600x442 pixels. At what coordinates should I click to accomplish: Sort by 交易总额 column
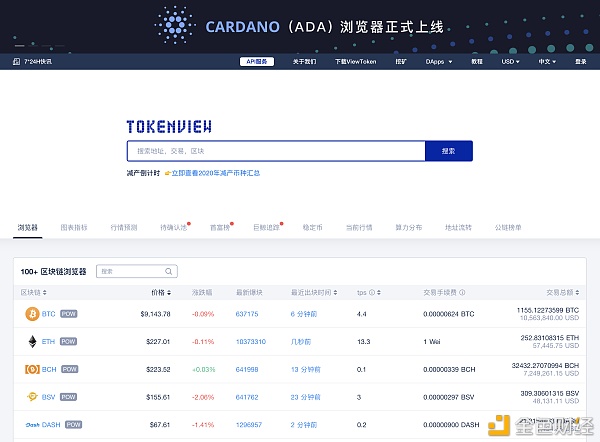point(577,292)
